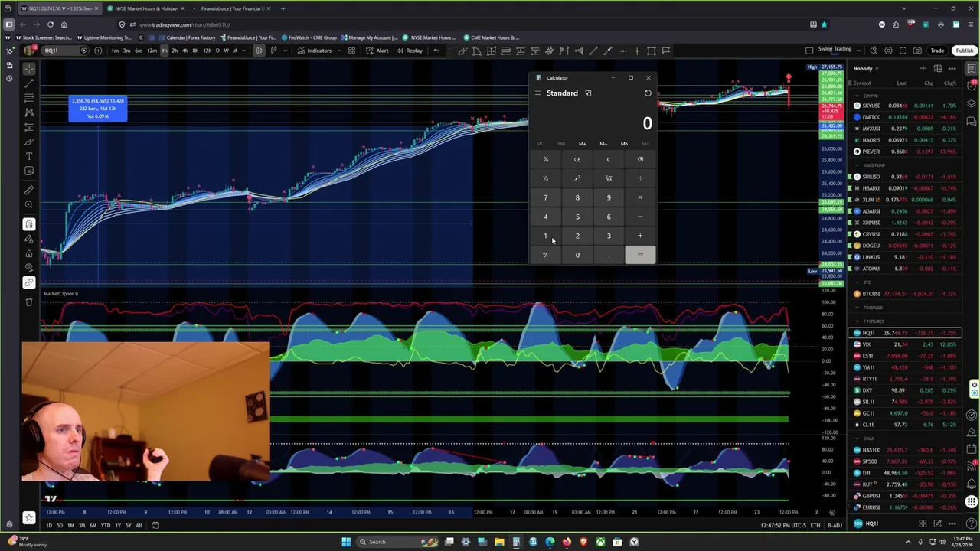980x551 pixels.
Task: Click calculator 7 key
Action: [x=546, y=197]
